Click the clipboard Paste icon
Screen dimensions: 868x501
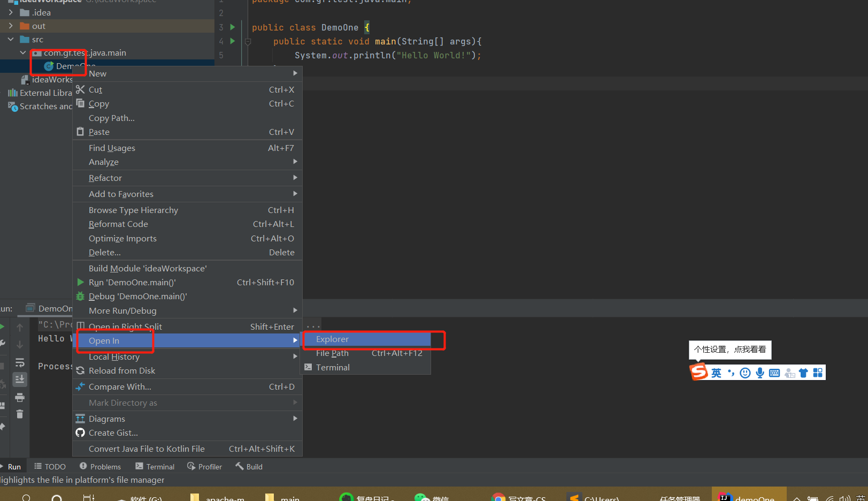(x=80, y=132)
